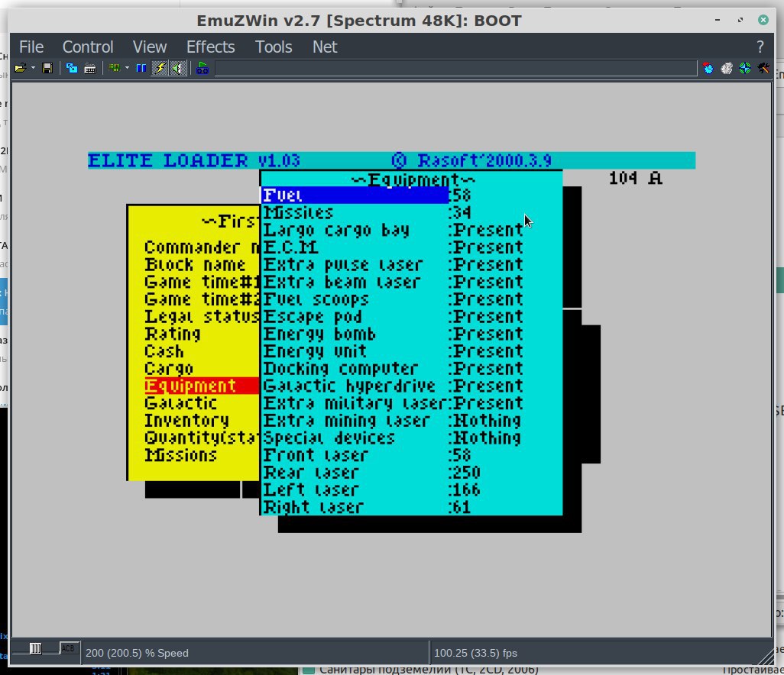Open the Net menu

tap(325, 47)
